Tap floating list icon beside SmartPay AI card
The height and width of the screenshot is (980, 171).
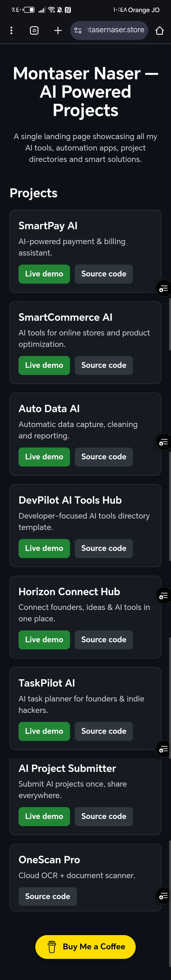click(163, 289)
